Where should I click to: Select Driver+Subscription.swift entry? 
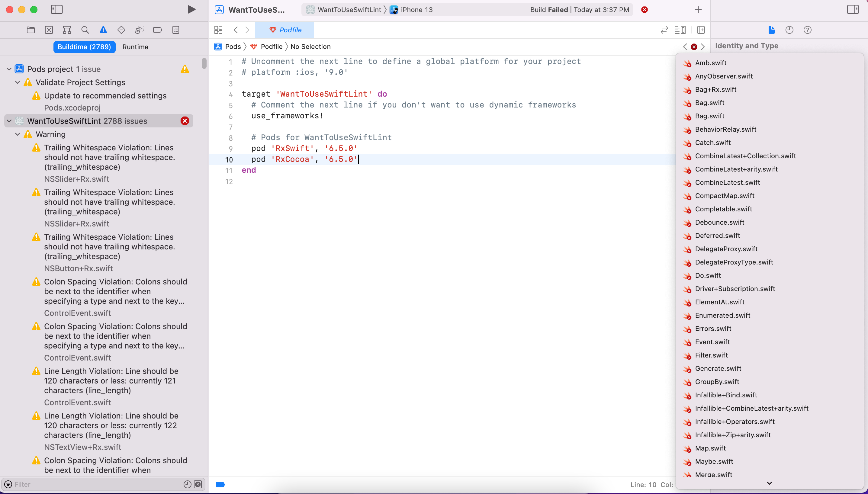click(770, 289)
